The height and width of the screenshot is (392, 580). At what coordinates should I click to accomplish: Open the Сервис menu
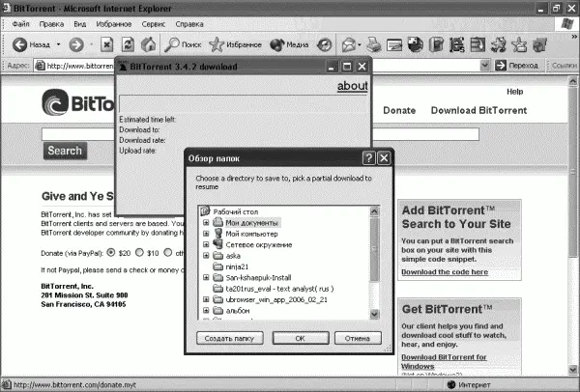[154, 24]
